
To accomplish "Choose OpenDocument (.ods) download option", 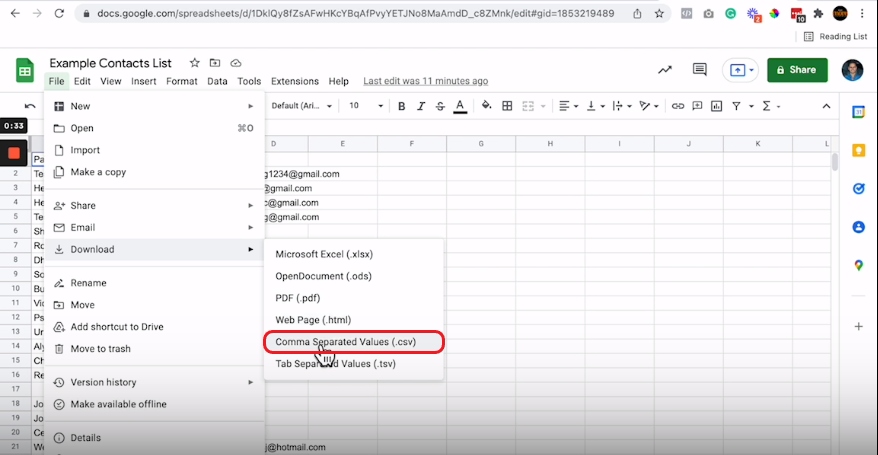I will coord(353,276).
